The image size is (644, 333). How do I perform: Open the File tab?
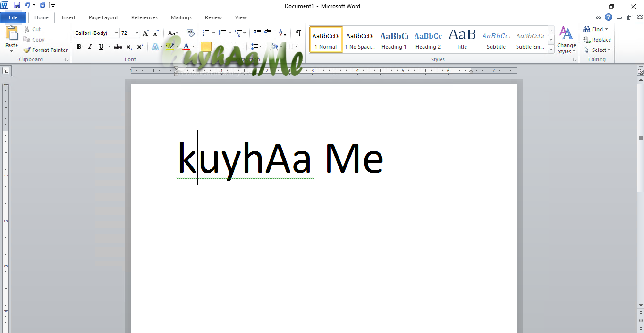coord(13,17)
